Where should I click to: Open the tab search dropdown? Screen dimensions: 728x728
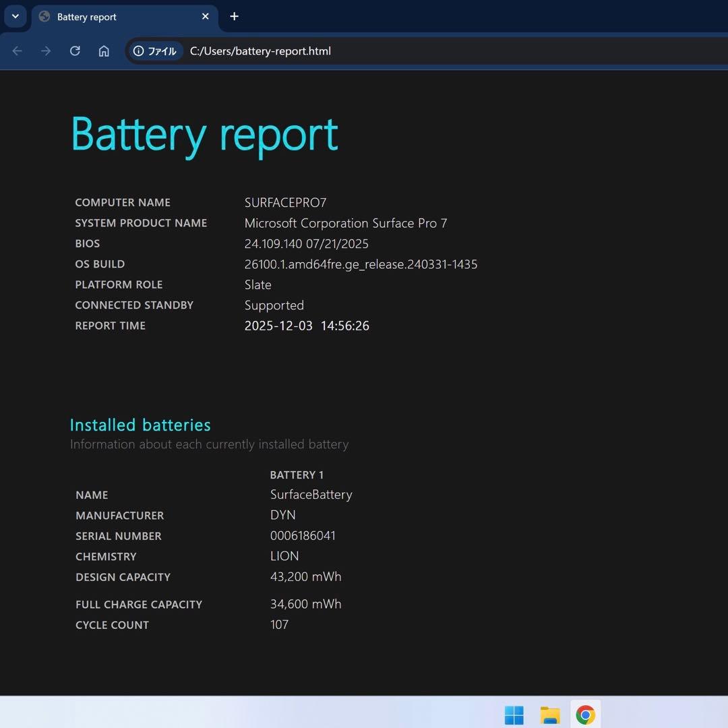15,16
